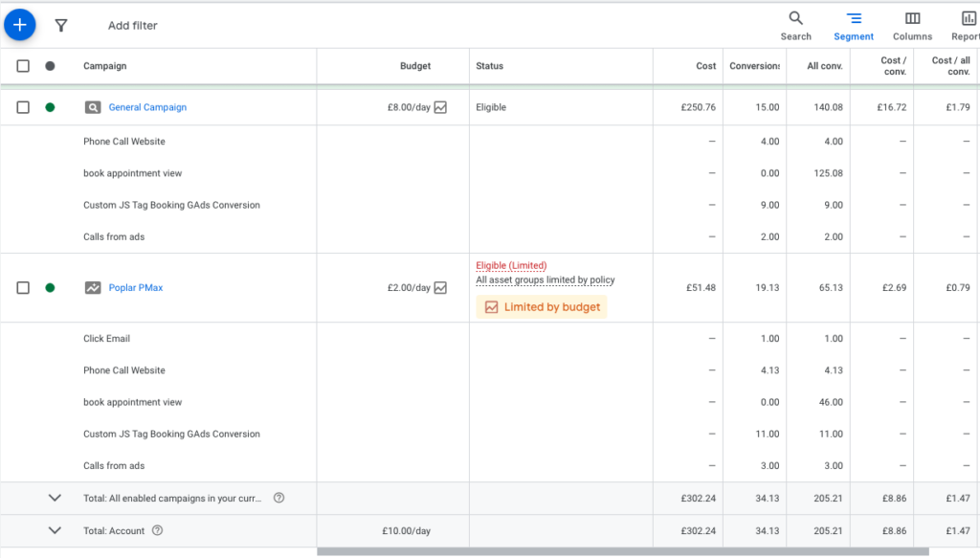This screenshot has width=980, height=558.
Task: Select the Poplar PMax checkbox
Action: (23, 288)
